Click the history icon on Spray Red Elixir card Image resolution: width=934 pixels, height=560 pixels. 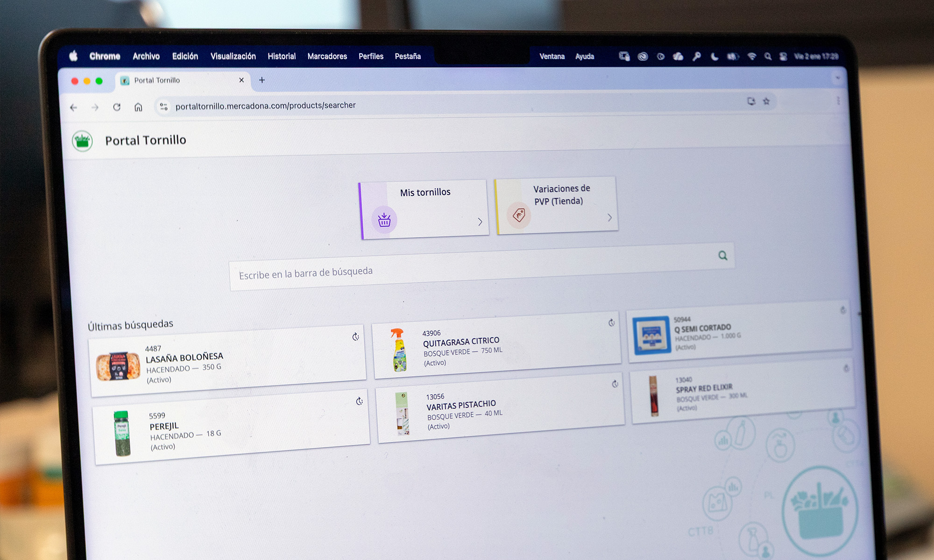(x=846, y=368)
